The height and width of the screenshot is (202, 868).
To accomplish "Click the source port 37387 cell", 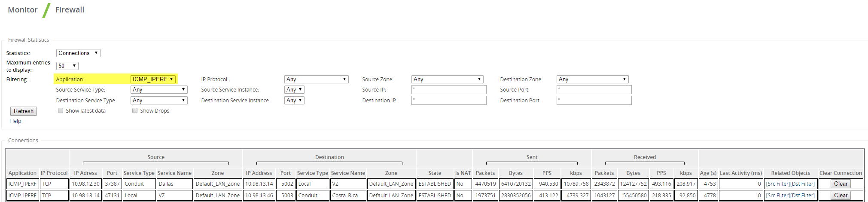I will tap(112, 184).
